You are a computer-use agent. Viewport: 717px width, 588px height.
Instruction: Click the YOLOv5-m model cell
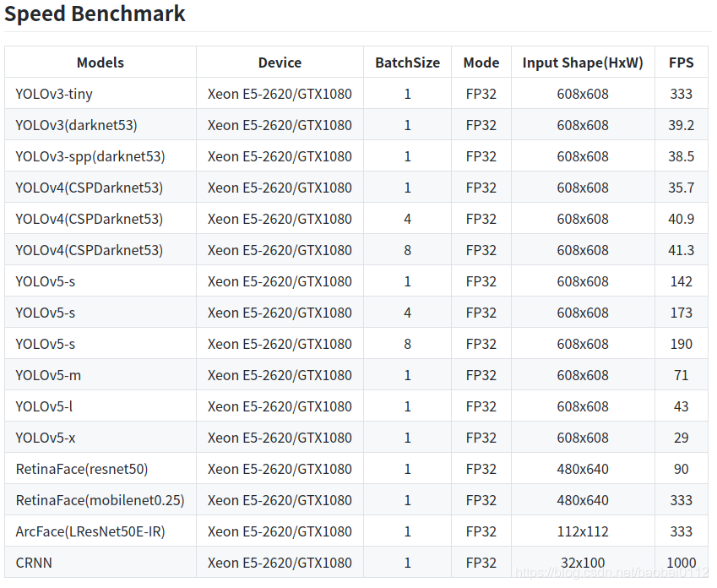point(48,375)
